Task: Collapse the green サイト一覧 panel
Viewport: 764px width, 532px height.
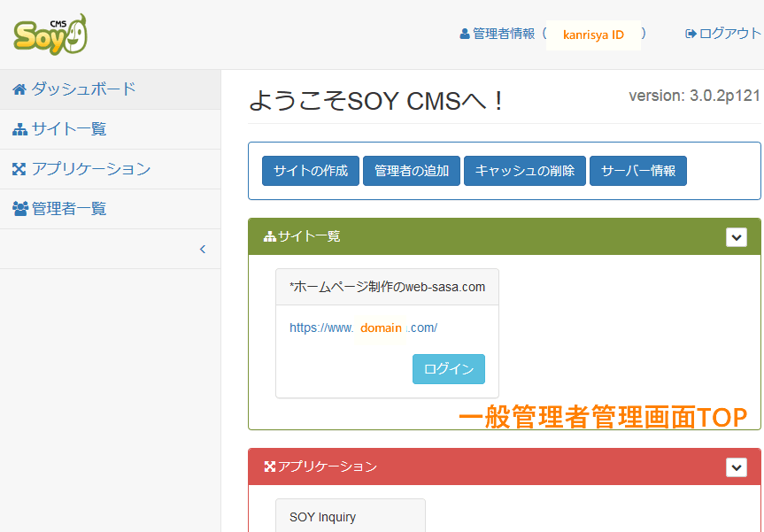Action: (737, 237)
